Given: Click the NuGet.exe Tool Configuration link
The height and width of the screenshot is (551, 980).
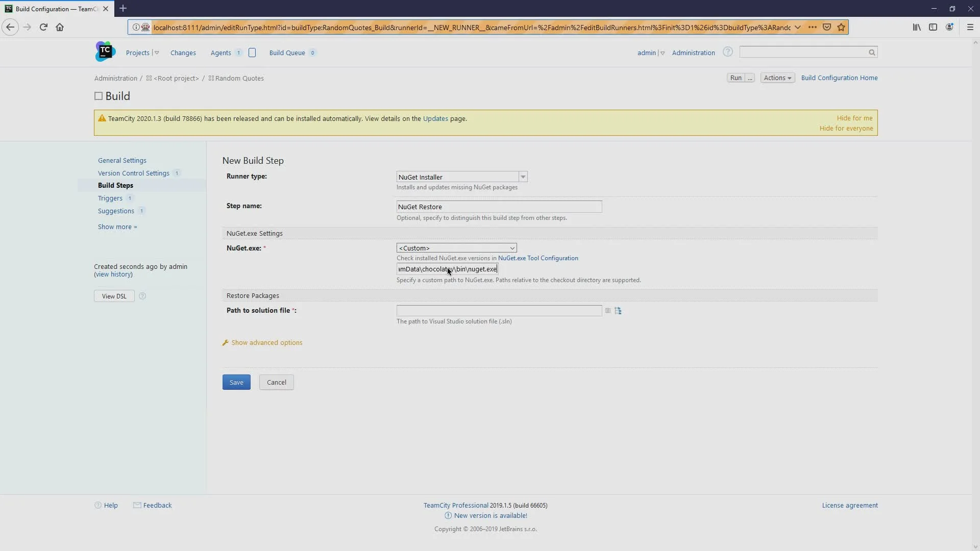Looking at the screenshot, I should [538, 258].
